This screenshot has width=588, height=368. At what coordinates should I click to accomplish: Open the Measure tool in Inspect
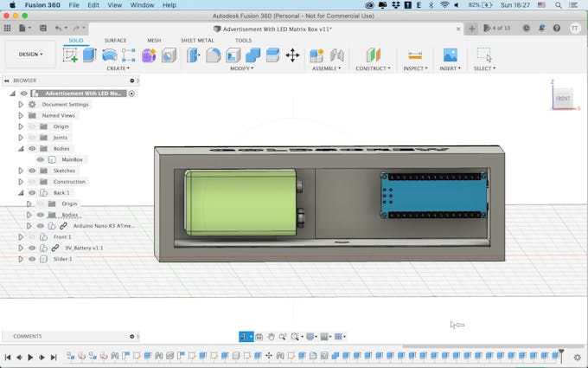[x=415, y=55]
